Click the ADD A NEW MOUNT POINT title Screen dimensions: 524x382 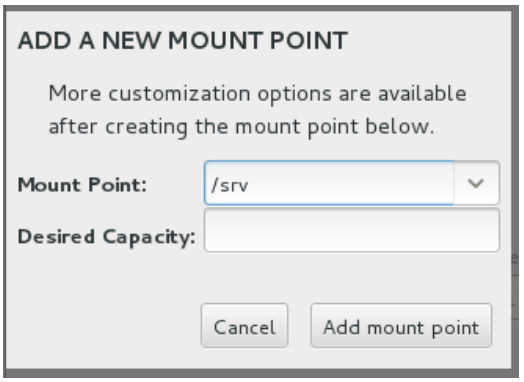(183, 41)
